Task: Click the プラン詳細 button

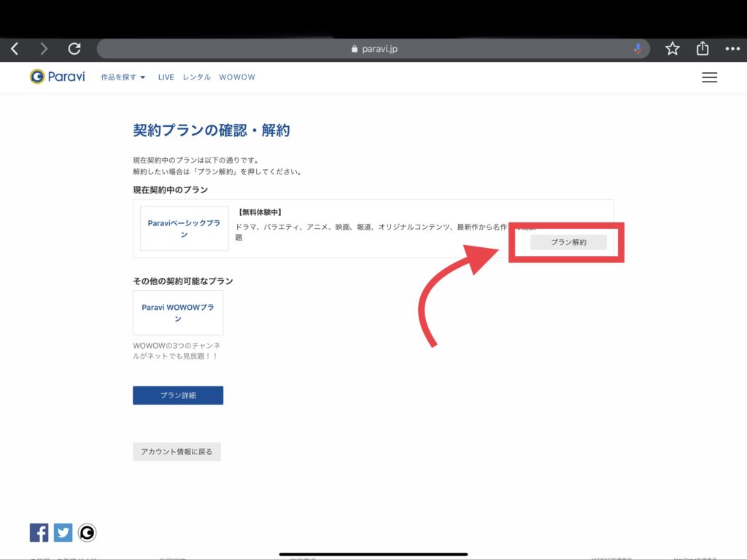Action: [178, 395]
